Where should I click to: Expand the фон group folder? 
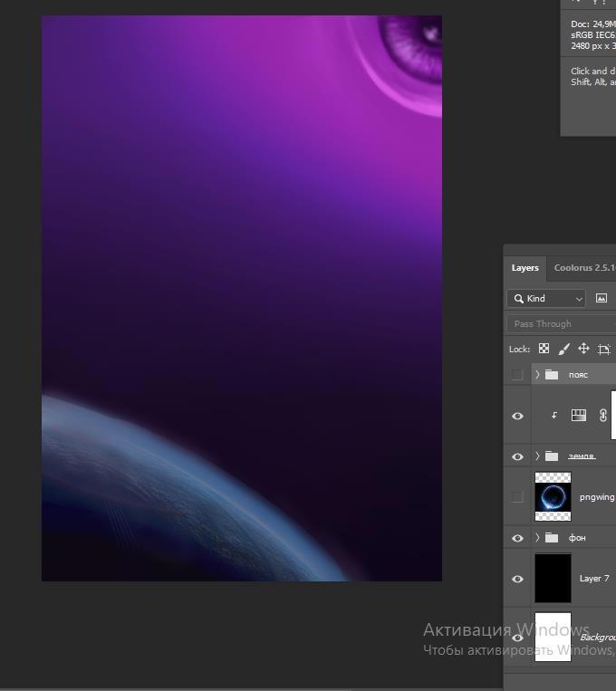pos(537,538)
